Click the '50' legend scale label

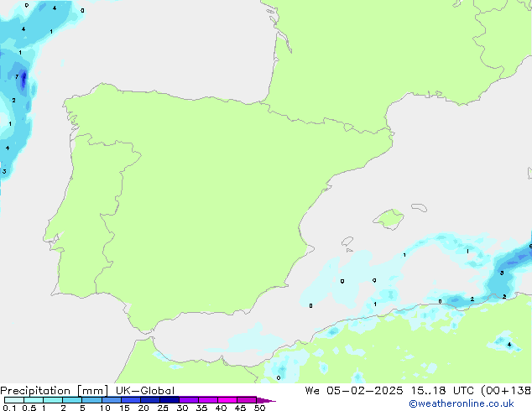(x=259, y=408)
